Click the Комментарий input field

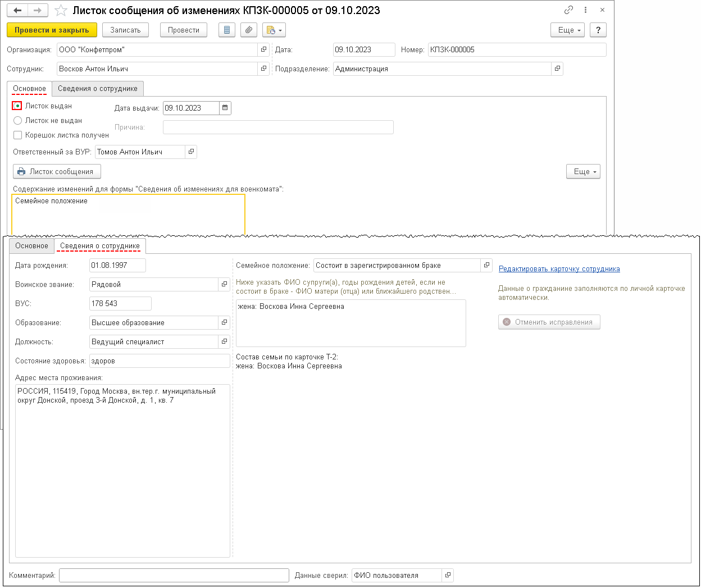174,575
